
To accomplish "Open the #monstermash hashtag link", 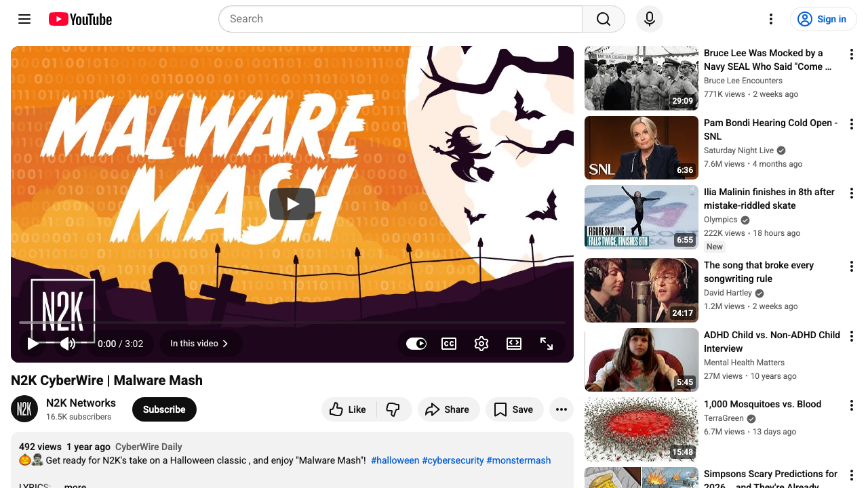I will [519, 460].
